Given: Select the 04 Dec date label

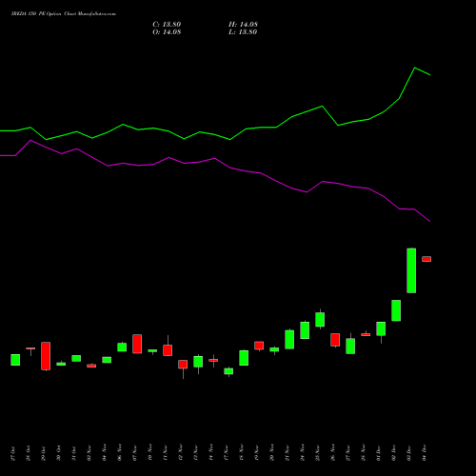Looking at the screenshot, I should point(424,453).
